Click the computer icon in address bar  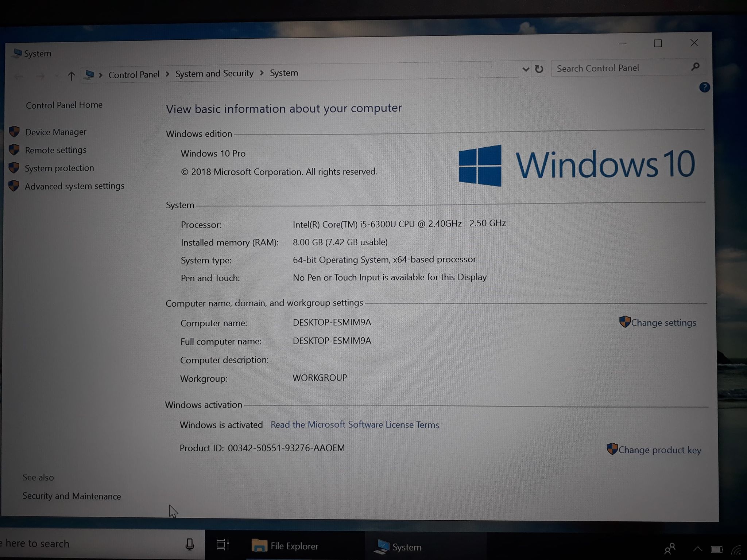[x=89, y=75]
